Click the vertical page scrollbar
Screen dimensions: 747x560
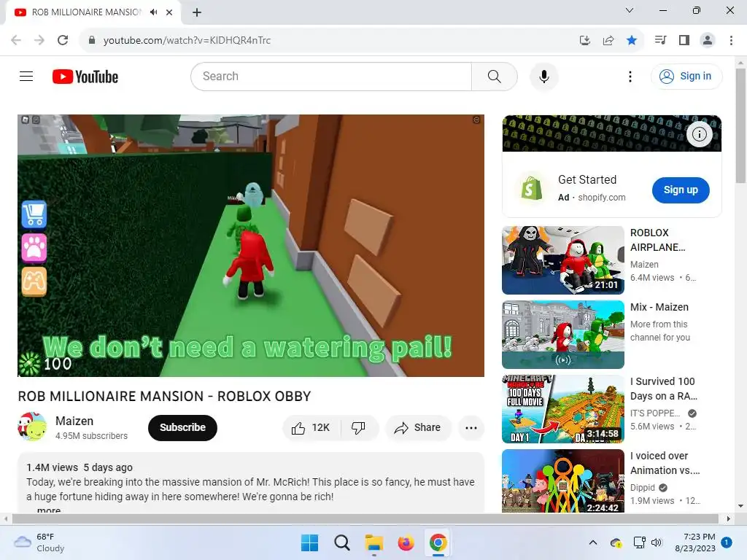pos(740,126)
